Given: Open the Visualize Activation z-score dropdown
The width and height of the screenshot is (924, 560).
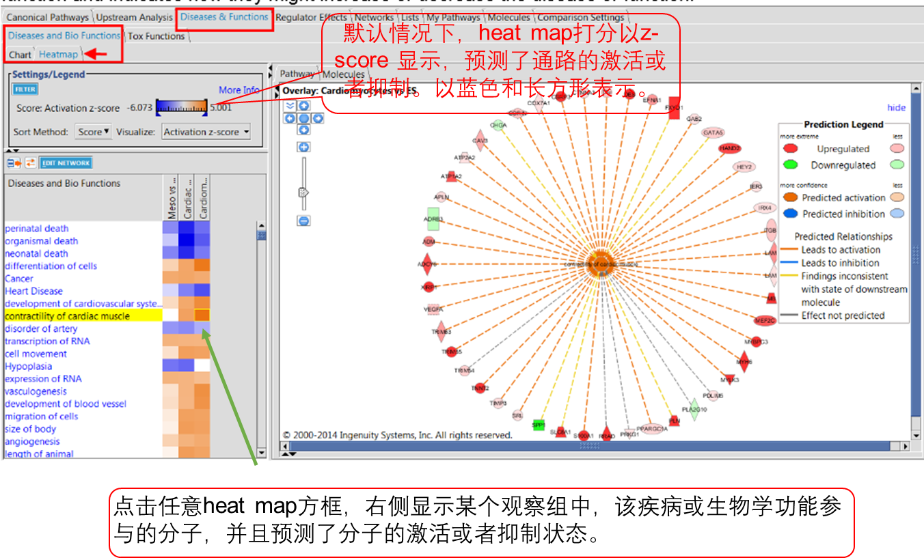Looking at the screenshot, I should click(206, 132).
